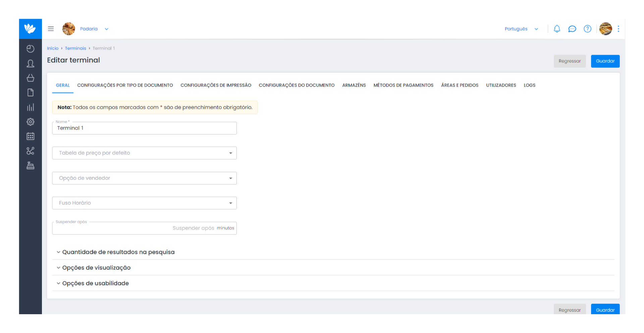The image size is (644, 333).
Task: Switch to Métodos de pagamentos tab
Action: coord(404,85)
